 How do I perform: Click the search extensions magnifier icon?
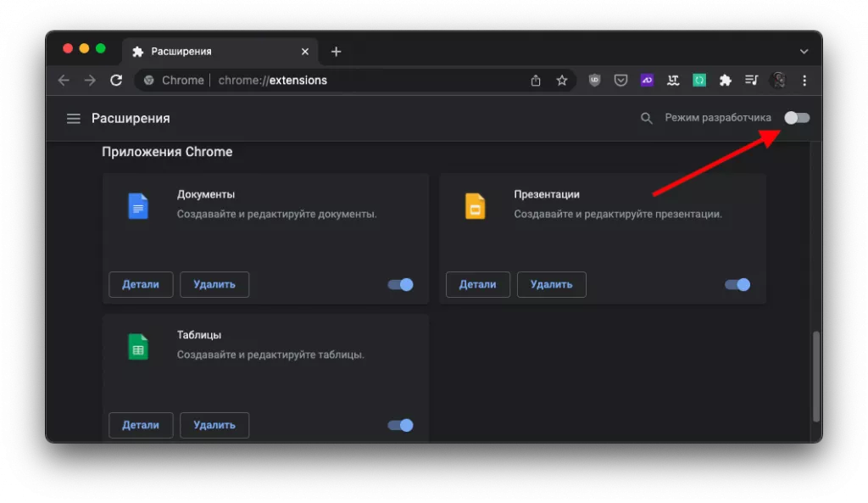coord(647,119)
